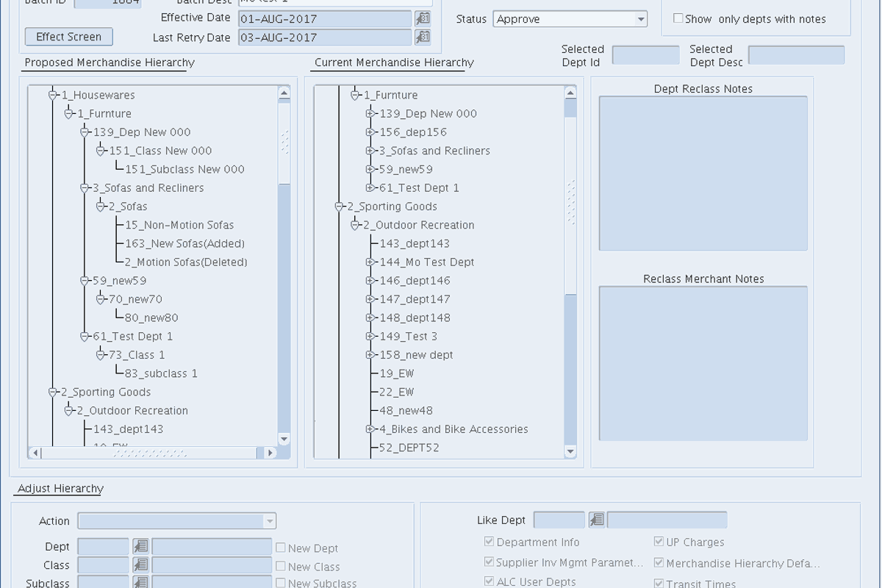Viewport: 882px width, 588px height.
Task: Select 80_new80 in Proposed hierarchy
Action: pyautogui.click(x=151, y=318)
